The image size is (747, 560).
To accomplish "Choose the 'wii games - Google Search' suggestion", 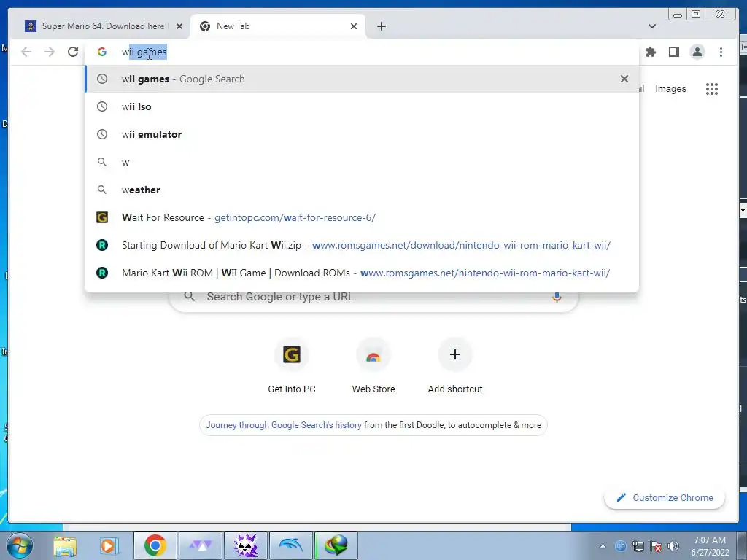I will (x=362, y=79).
